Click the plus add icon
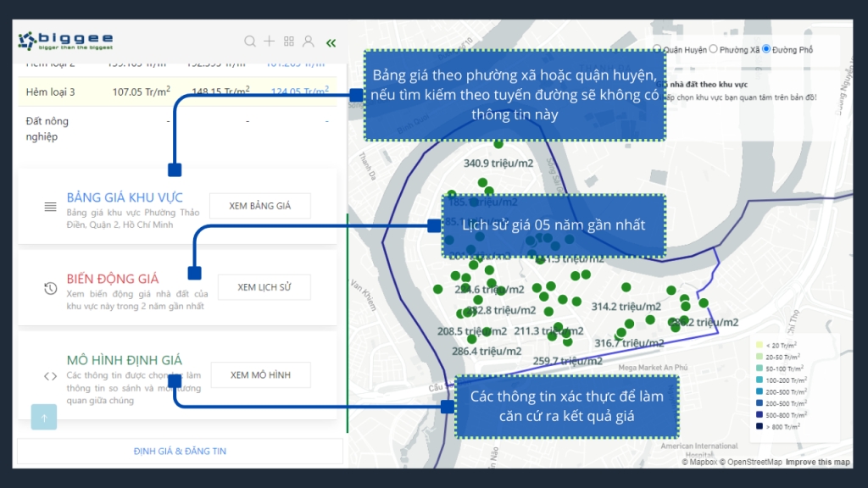This screenshot has width=868, height=488. [270, 42]
